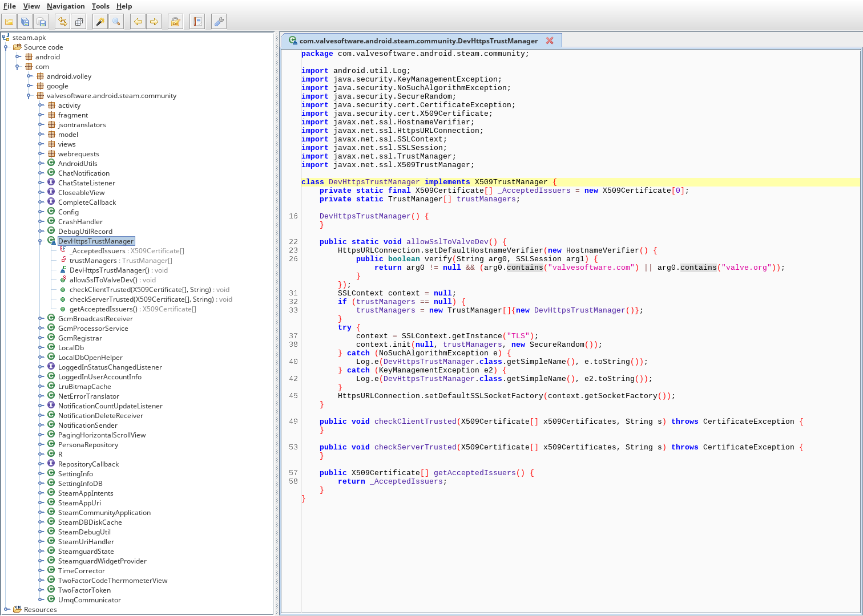Click the CrashHandler class icon

tap(51, 222)
